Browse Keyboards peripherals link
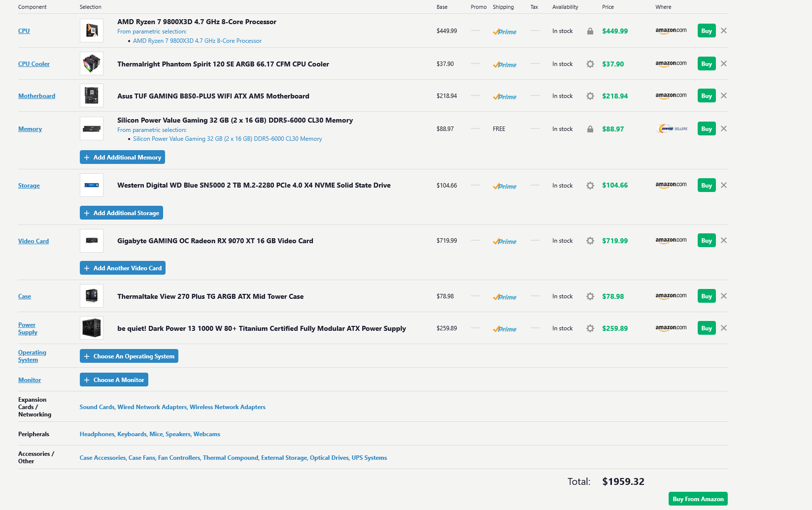This screenshot has height=510, width=812. 132,434
